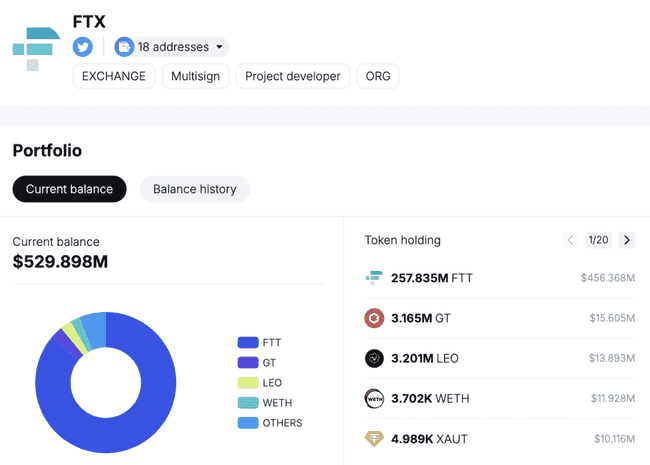
Task: Go to previous token holding page
Action: 570,240
